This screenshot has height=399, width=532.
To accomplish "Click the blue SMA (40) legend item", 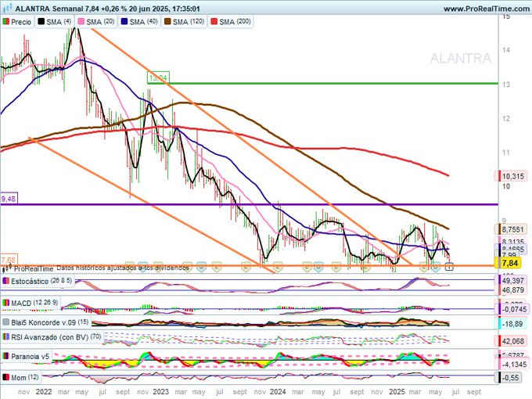I will 139,22.
